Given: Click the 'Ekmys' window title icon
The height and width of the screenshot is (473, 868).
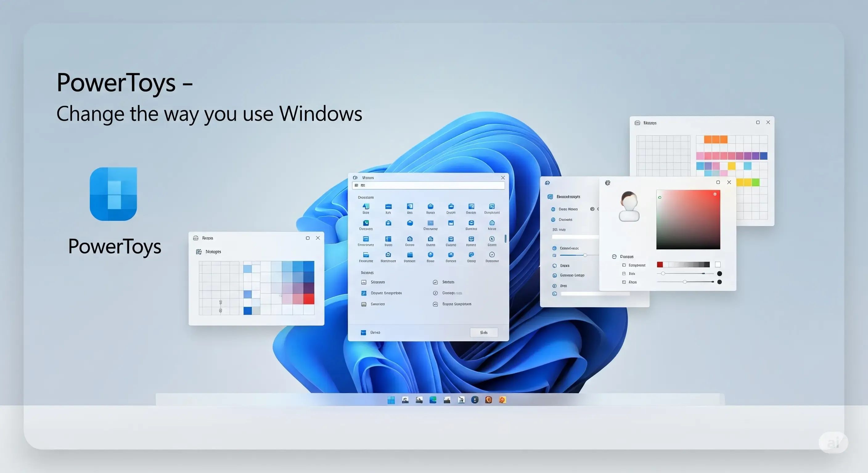Looking at the screenshot, I should [x=637, y=123].
